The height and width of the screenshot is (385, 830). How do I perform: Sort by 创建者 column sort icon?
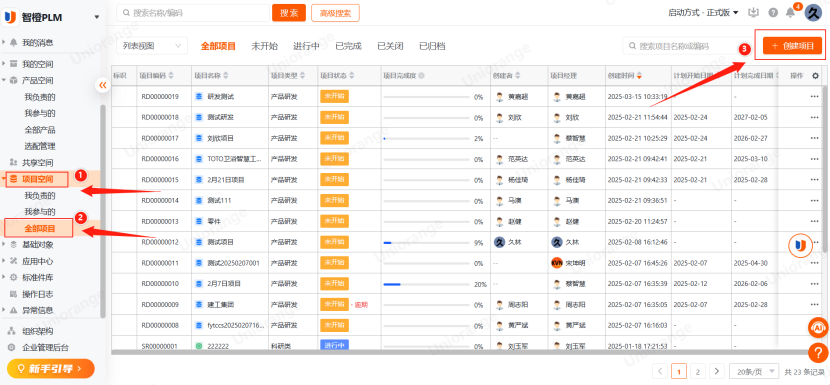518,76
